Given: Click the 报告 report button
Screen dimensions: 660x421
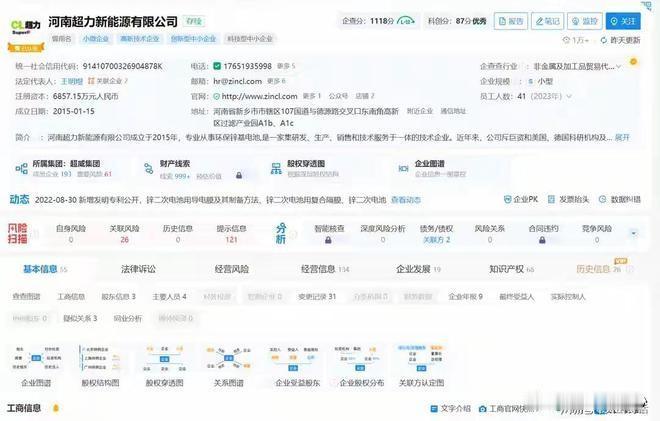Looking at the screenshot, I should pyautogui.click(x=510, y=21).
